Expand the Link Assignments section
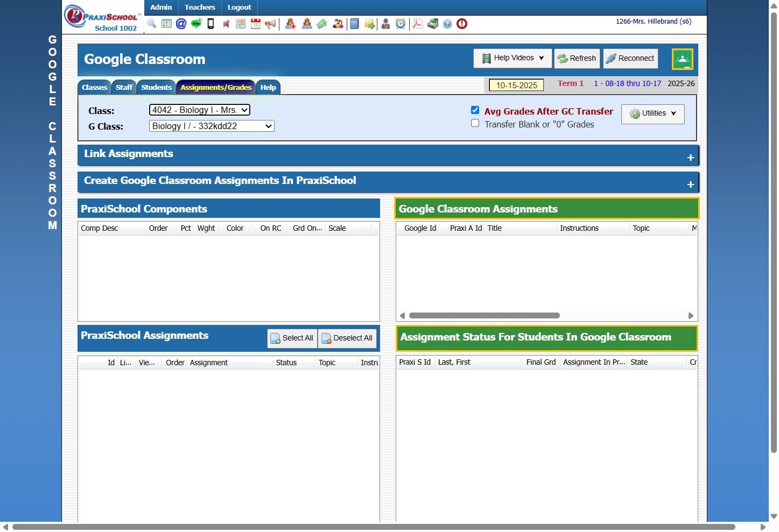 388,155
